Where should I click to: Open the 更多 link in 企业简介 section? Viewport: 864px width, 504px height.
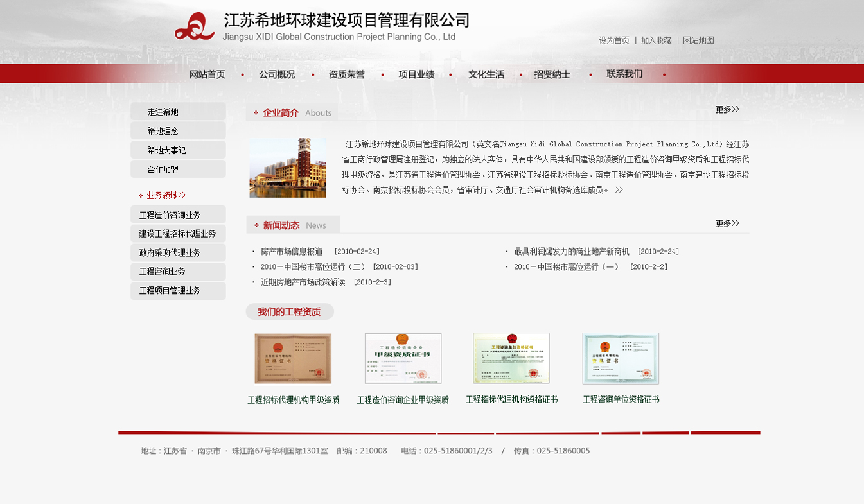coord(727,110)
